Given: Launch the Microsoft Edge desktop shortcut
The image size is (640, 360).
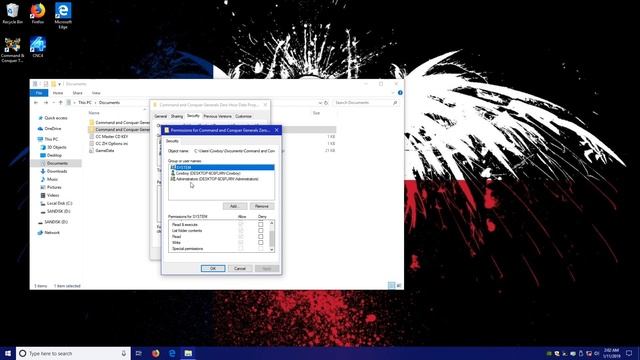Looking at the screenshot, I should (63, 16).
